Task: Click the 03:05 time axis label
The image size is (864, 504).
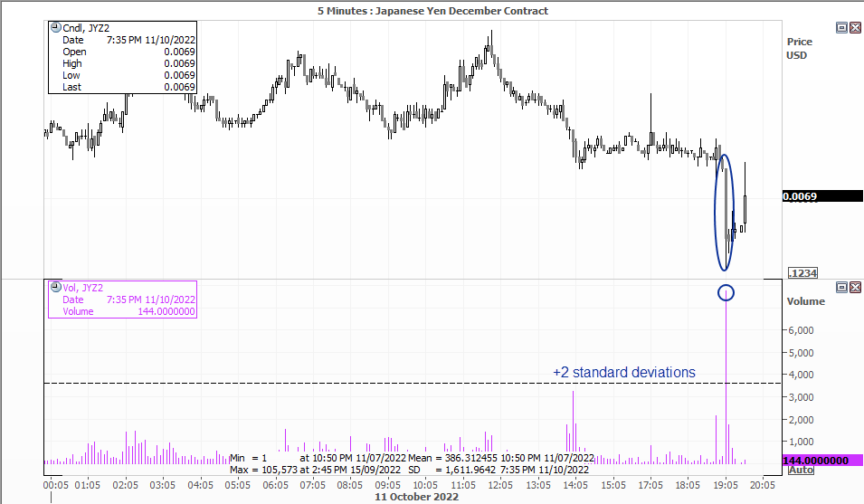Action: coord(163,485)
